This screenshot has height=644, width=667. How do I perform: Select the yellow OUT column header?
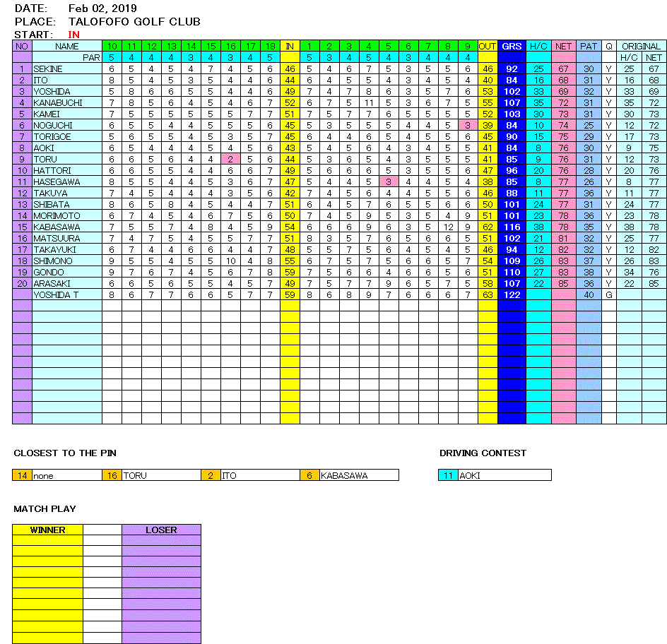488,46
